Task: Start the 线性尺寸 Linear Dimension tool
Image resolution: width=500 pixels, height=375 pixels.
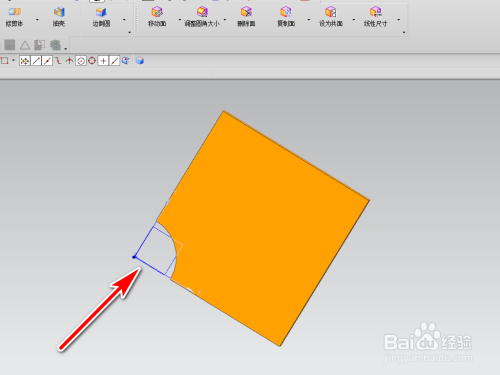Action: (375, 17)
